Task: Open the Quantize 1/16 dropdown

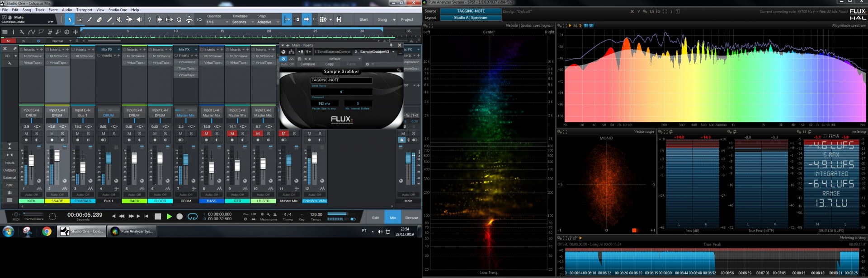Action: click(x=217, y=22)
